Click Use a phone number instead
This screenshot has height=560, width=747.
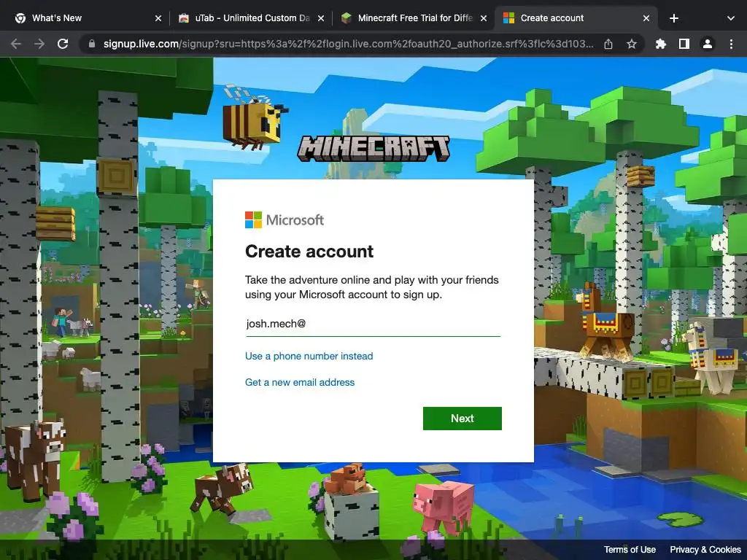pyautogui.click(x=309, y=356)
